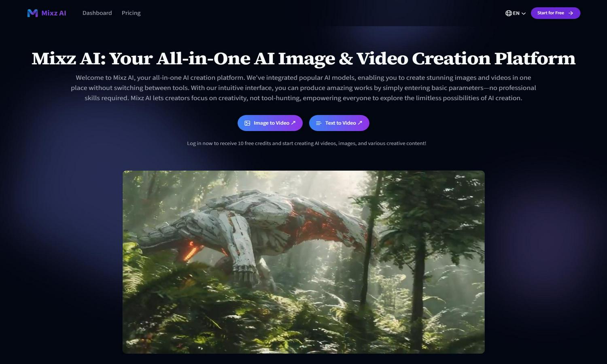Expand the EN language dropdown chevron
Screen dimensions: 607x364
[x=524, y=13]
